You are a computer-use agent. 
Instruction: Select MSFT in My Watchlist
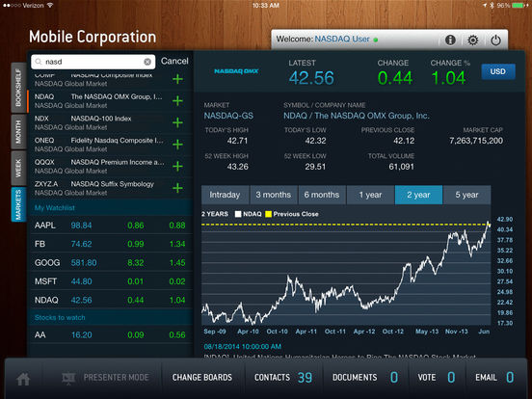[111, 281]
